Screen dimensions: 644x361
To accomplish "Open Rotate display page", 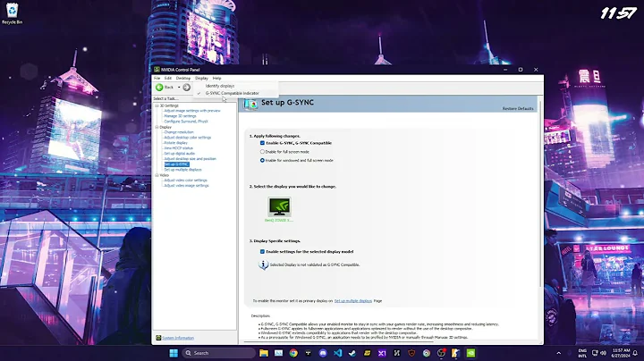I will point(176,143).
